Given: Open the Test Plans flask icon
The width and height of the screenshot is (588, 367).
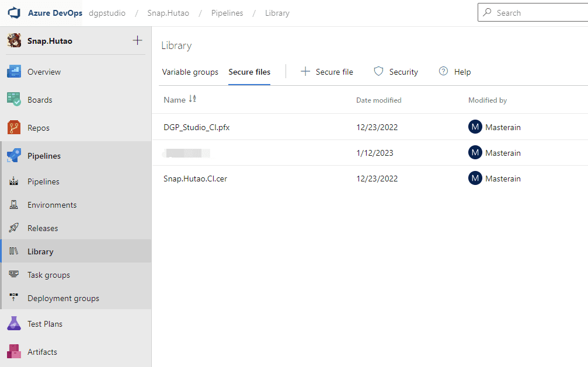Looking at the screenshot, I should (14, 323).
